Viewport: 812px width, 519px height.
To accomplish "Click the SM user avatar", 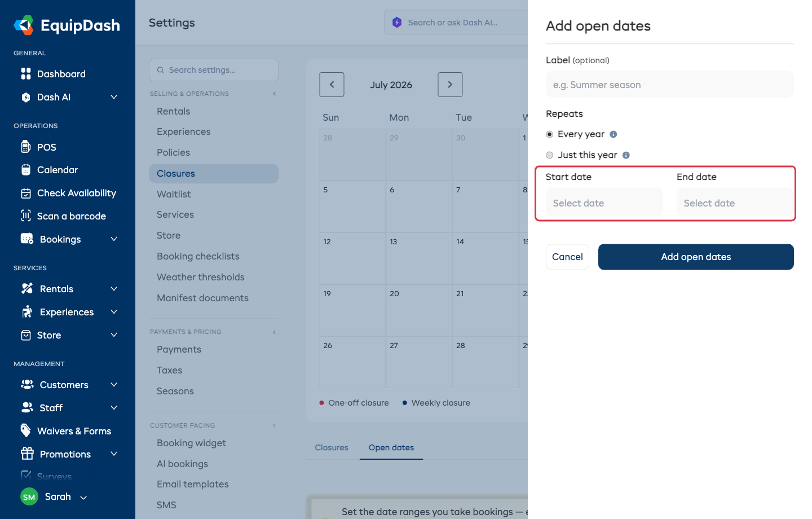I will click(x=29, y=496).
